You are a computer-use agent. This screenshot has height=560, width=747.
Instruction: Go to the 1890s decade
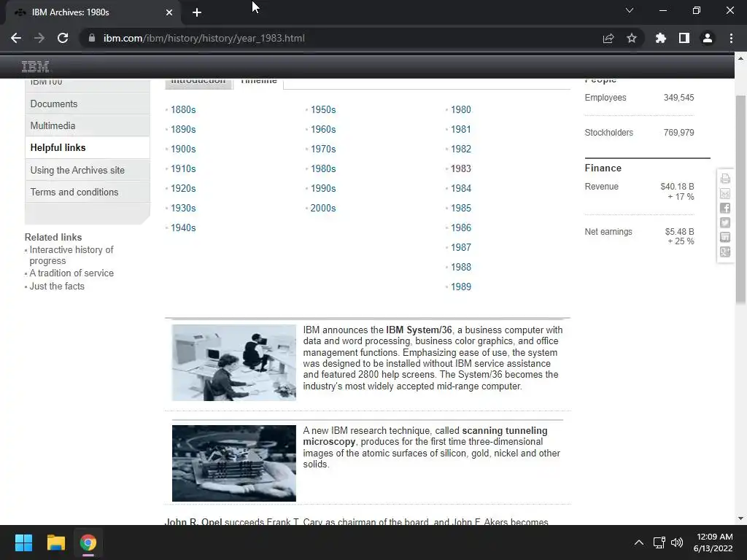pyautogui.click(x=183, y=129)
